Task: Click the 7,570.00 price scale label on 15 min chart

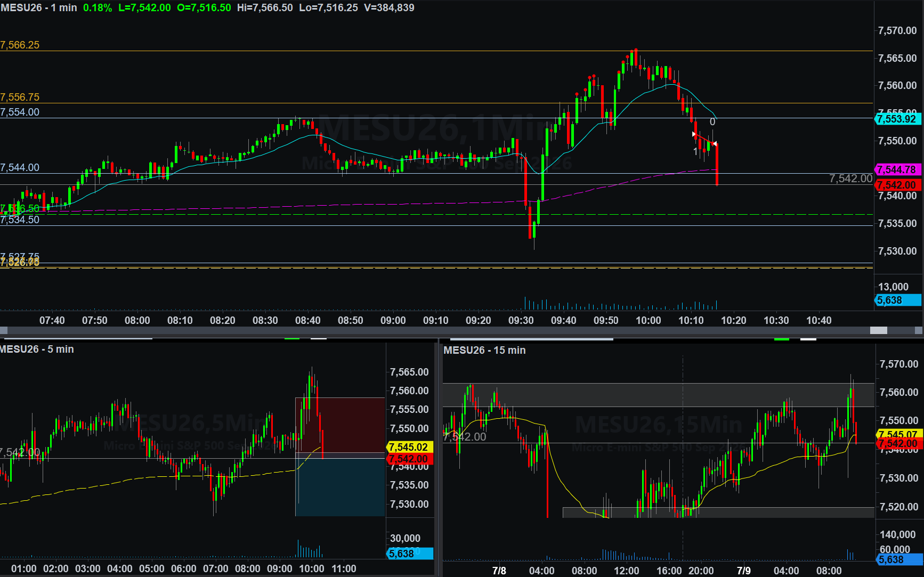Action: click(x=899, y=364)
